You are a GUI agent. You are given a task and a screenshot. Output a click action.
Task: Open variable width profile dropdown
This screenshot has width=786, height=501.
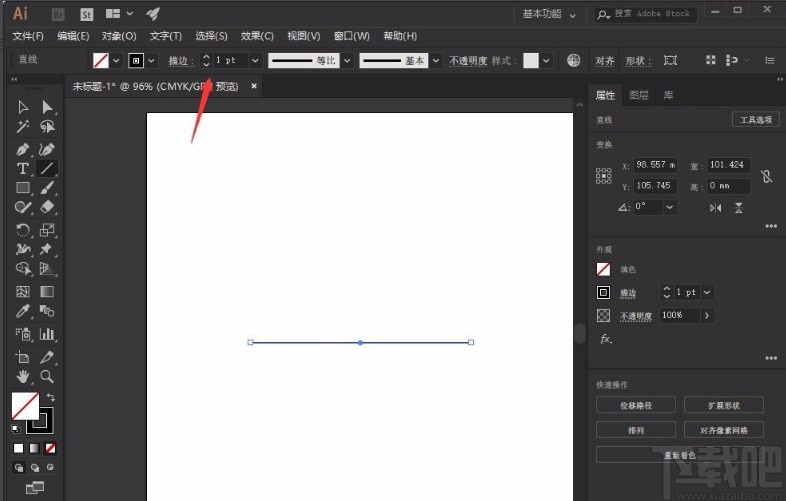click(347, 61)
